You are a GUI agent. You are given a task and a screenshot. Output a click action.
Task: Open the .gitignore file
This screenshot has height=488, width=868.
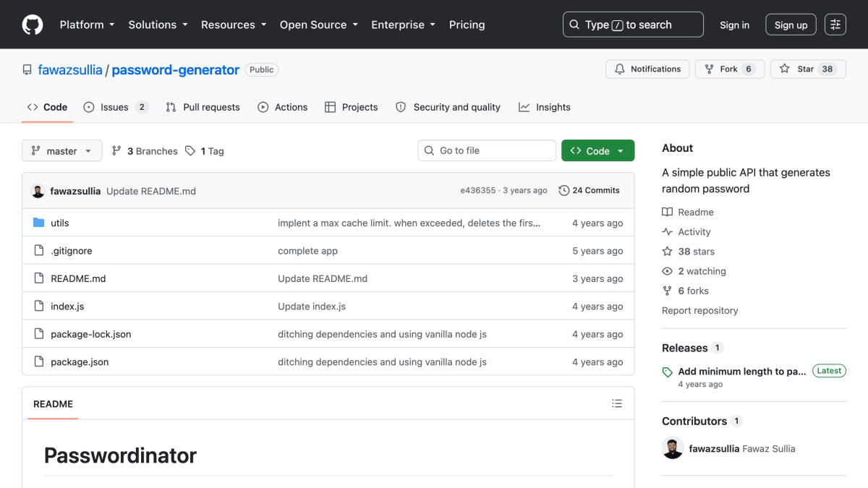click(72, 251)
